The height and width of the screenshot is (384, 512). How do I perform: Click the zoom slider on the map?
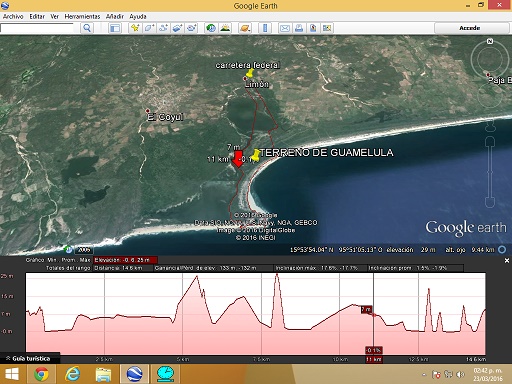pyautogui.click(x=490, y=172)
